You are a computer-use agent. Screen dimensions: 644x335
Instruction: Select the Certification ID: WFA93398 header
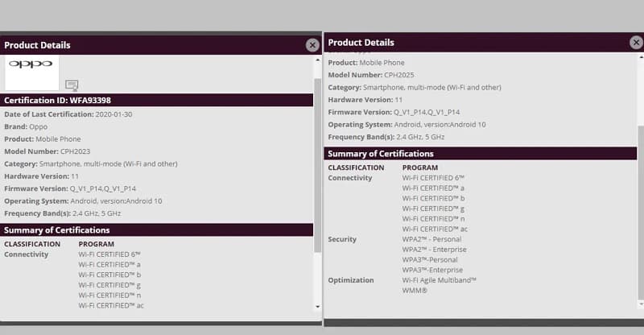pyautogui.click(x=156, y=100)
